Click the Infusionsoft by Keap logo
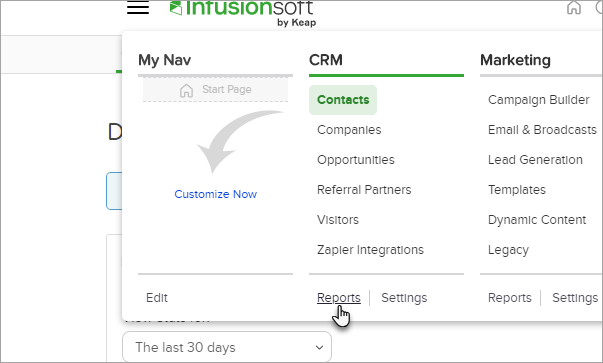Image resolution: width=603 pixels, height=363 pixels. pos(243,13)
